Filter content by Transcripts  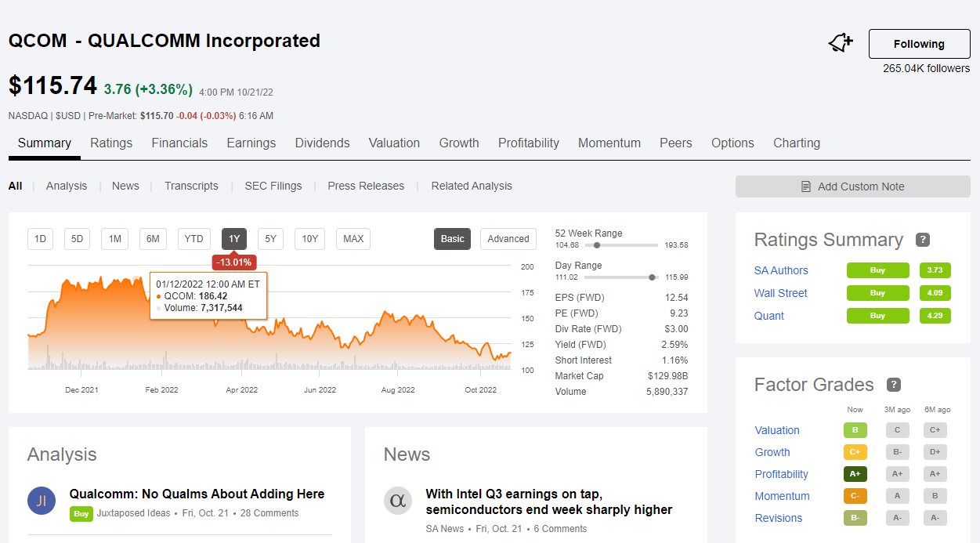[191, 186]
